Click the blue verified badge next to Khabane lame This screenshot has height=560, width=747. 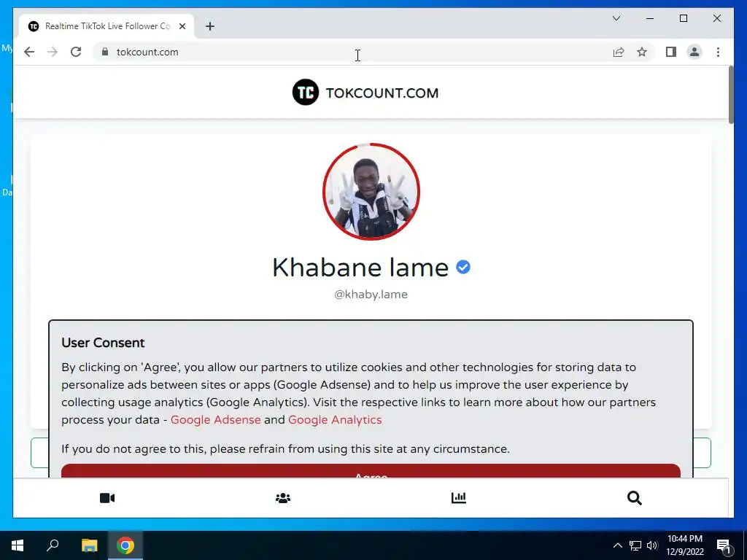click(463, 267)
